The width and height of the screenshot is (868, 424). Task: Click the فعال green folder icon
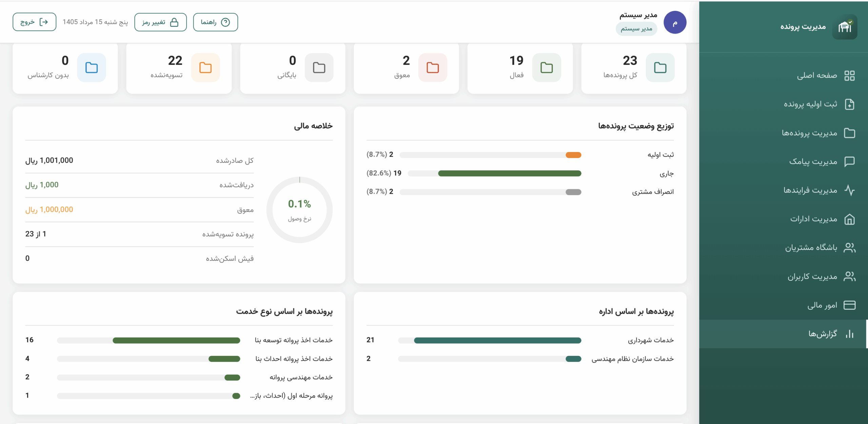(547, 68)
